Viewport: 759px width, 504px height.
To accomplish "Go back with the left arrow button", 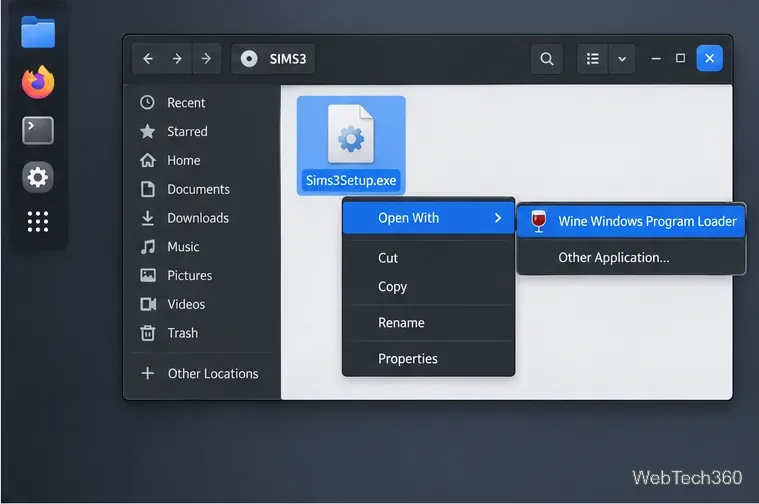I will (x=148, y=59).
